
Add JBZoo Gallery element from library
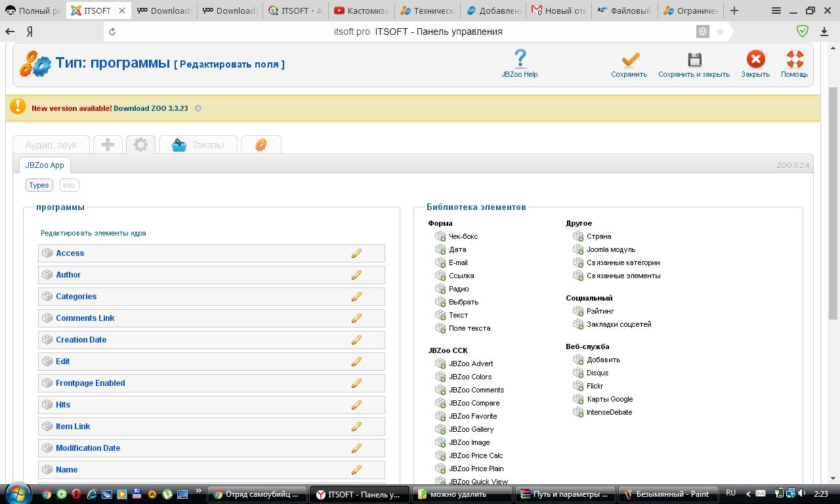pyautogui.click(x=471, y=429)
